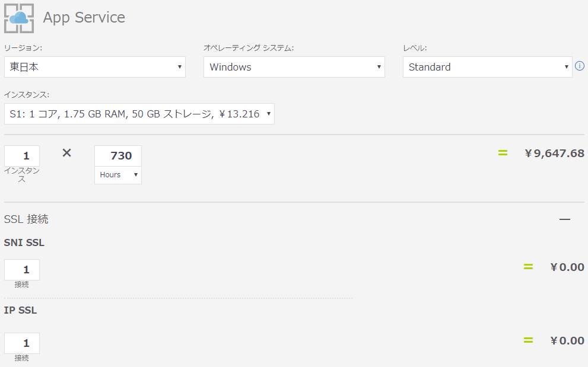Image resolution: width=588 pixels, height=367 pixels.
Task: Click the App Service logo icon
Action: coord(19,18)
